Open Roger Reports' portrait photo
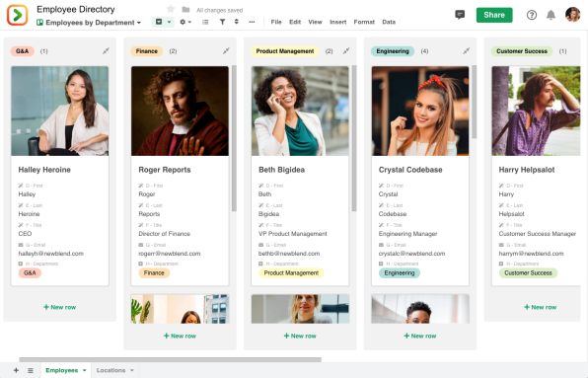The image size is (588, 378). pos(180,111)
